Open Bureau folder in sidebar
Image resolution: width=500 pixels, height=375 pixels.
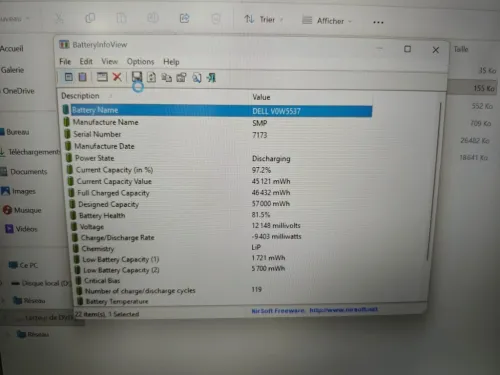(15, 132)
